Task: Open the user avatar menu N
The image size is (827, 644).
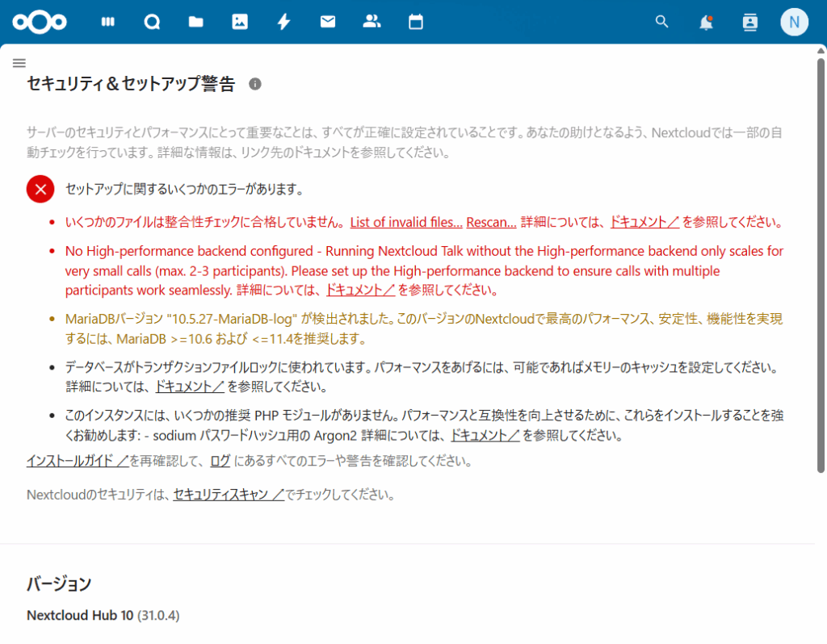Action: point(795,22)
